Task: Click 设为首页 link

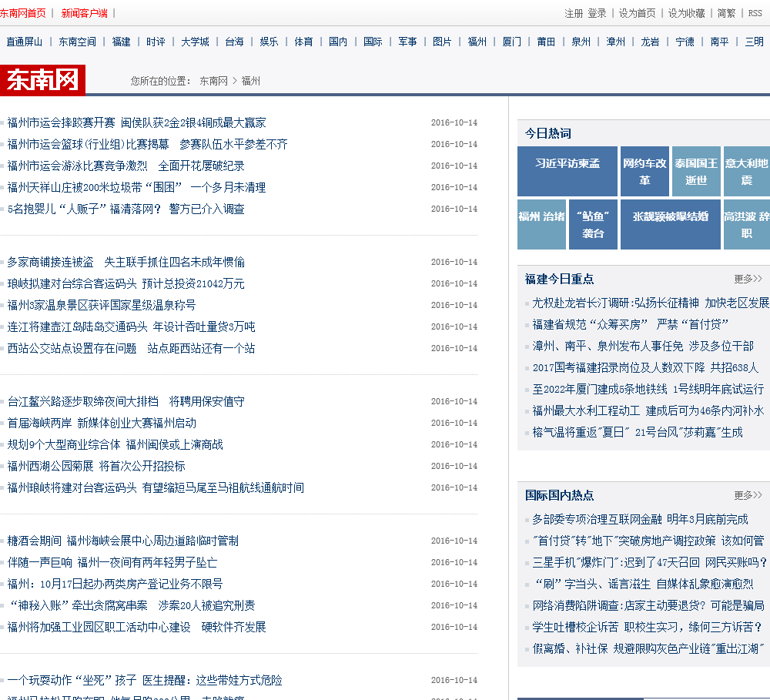Action: click(637, 13)
